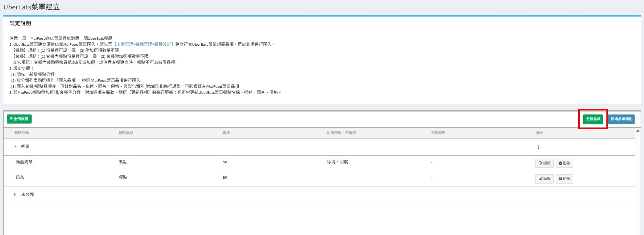Edit the 烏龍奶茶 item
This screenshot has width=644, height=235.
tap(544, 163)
